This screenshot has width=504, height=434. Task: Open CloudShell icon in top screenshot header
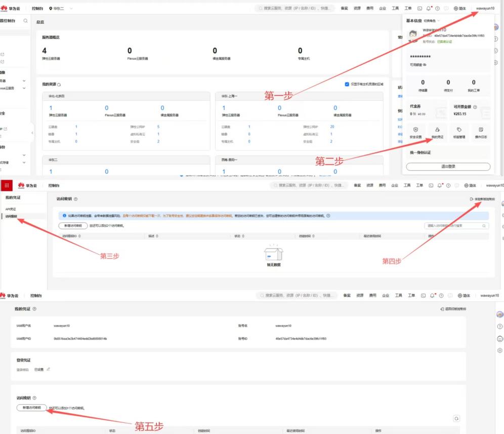(419, 9)
